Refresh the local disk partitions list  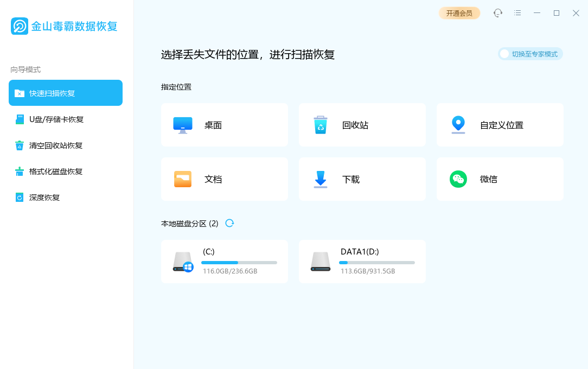(x=229, y=222)
